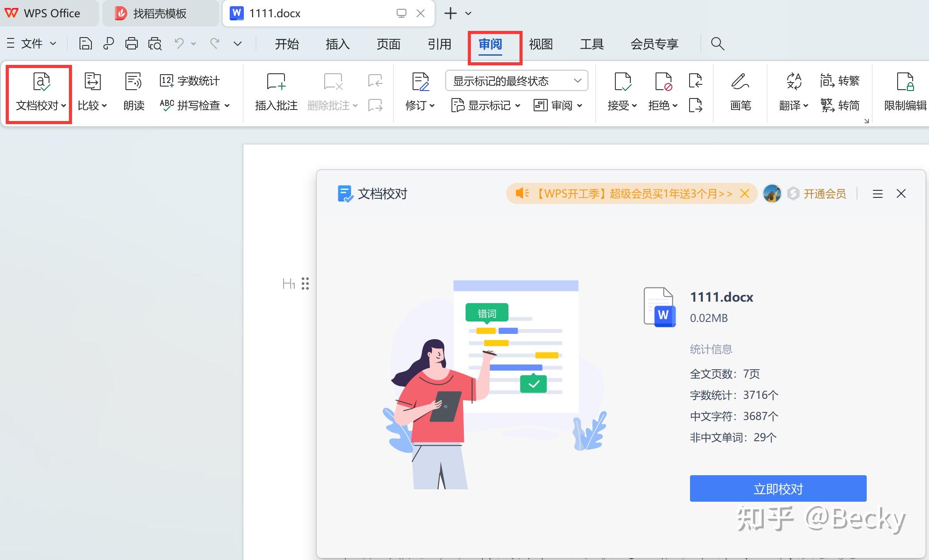Screen dimensions: 929x560
Task: Go to previous comment icon
Action: pos(375,81)
